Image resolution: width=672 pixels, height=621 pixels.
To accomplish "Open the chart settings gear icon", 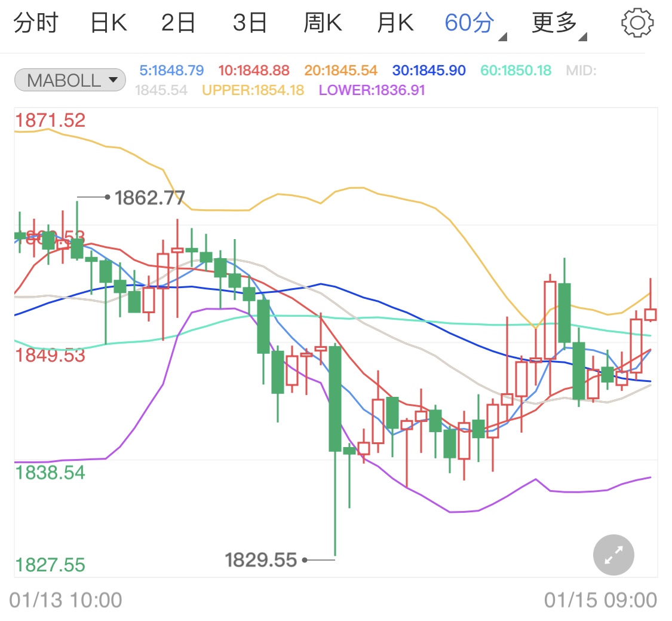I will pyautogui.click(x=637, y=23).
